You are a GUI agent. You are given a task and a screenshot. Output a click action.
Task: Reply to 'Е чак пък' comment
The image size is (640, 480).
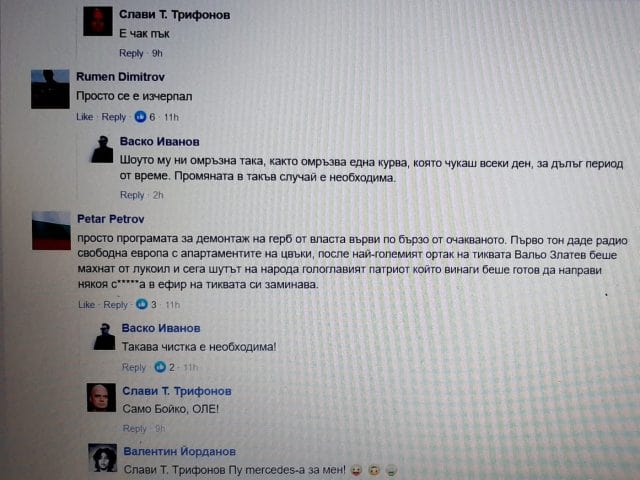coord(131,53)
